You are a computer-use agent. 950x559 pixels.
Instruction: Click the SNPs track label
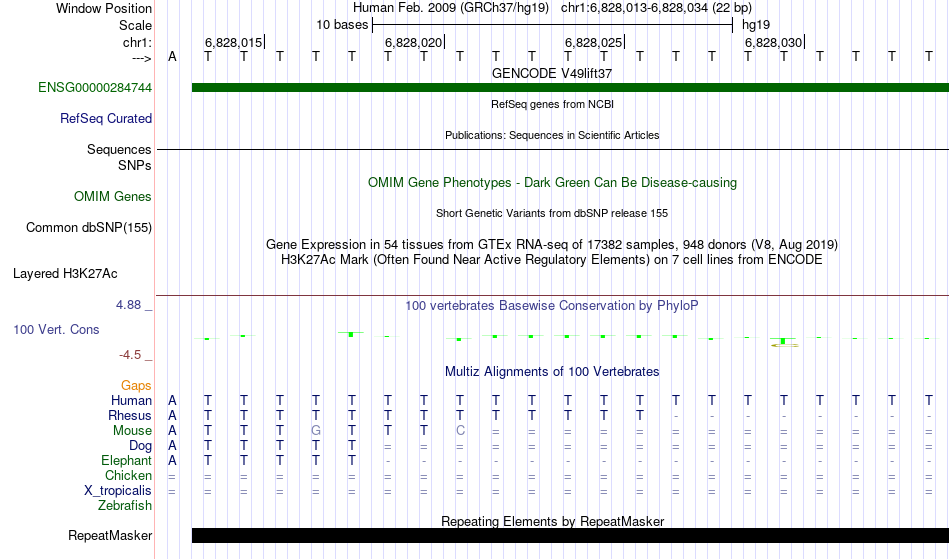tap(135, 165)
